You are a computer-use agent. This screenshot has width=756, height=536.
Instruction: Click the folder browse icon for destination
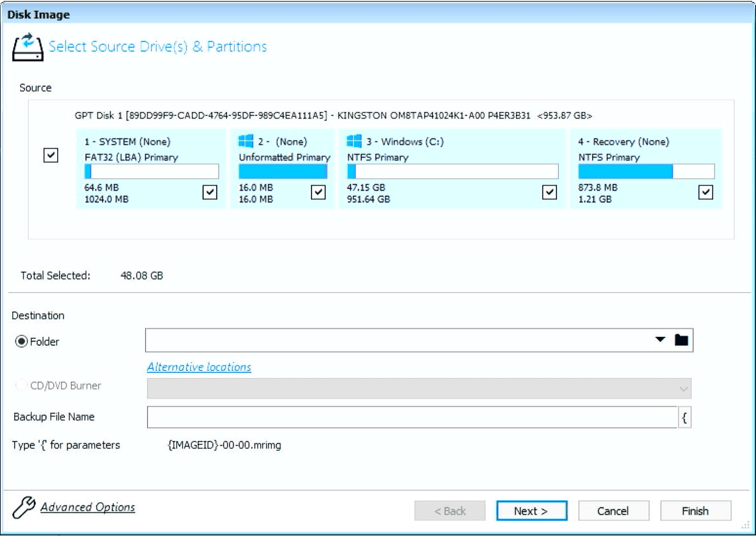[x=681, y=340]
